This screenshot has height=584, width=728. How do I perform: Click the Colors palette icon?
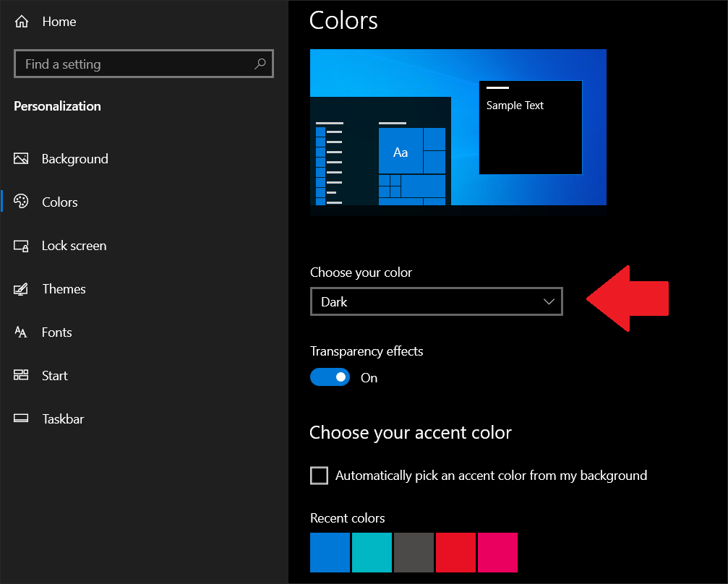[21, 202]
